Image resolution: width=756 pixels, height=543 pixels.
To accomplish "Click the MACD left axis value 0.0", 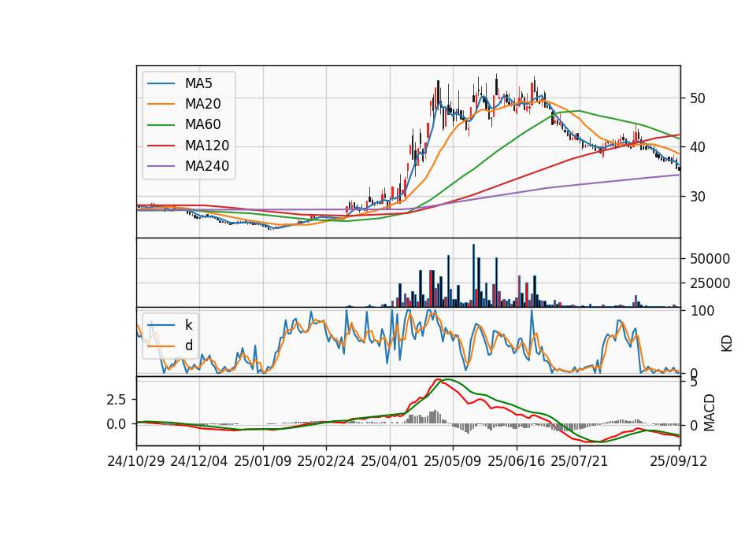I will pos(117,424).
